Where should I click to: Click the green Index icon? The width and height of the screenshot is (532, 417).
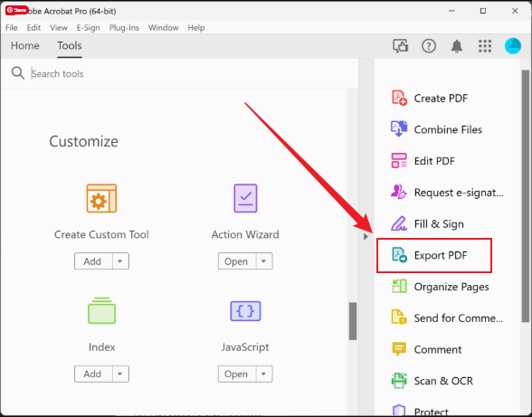point(101,310)
